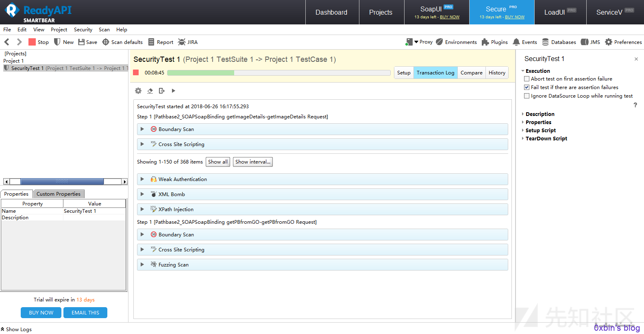This screenshot has width=644, height=334.
Task: Export the transaction log
Action: point(161,91)
